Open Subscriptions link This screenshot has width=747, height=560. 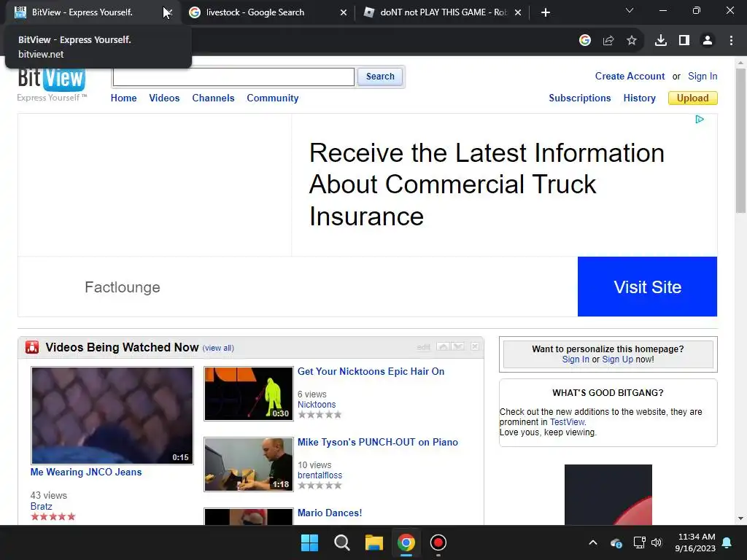click(580, 98)
